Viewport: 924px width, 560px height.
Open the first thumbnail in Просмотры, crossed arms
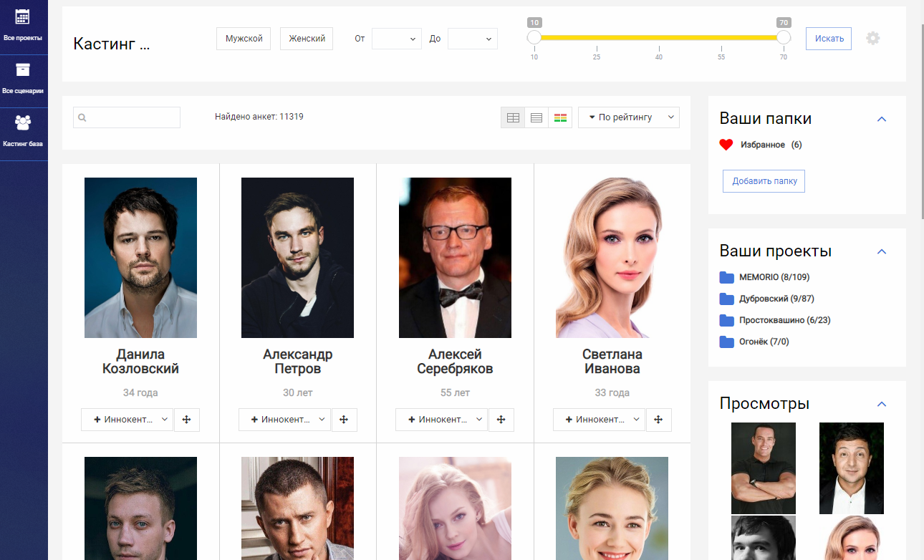click(764, 468)
